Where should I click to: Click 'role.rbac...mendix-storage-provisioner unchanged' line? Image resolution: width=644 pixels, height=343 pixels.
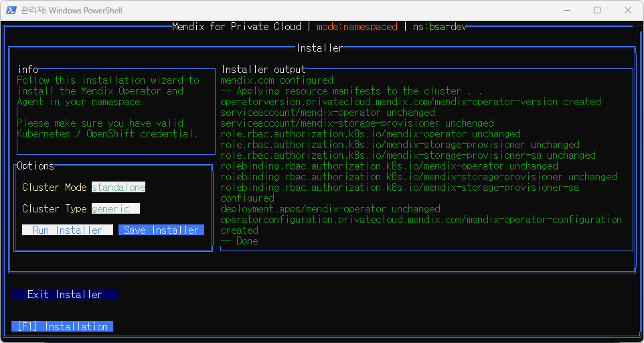[400, 144]
